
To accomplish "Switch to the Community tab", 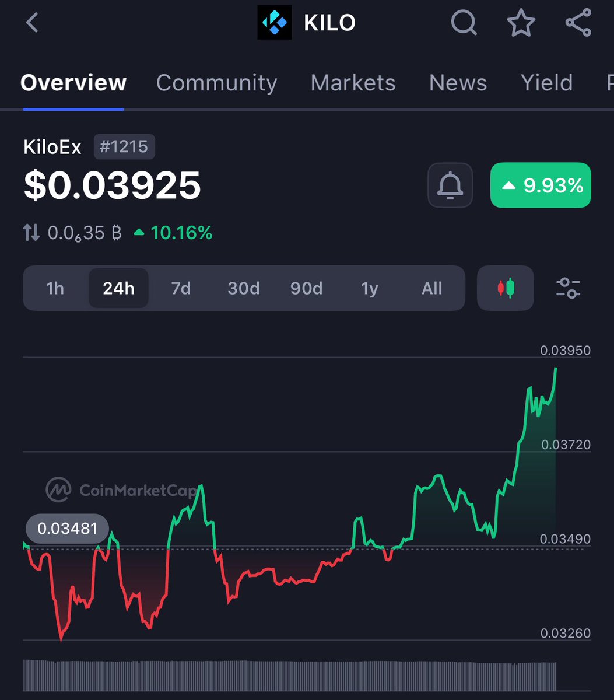I will click(x=216, y=83).
